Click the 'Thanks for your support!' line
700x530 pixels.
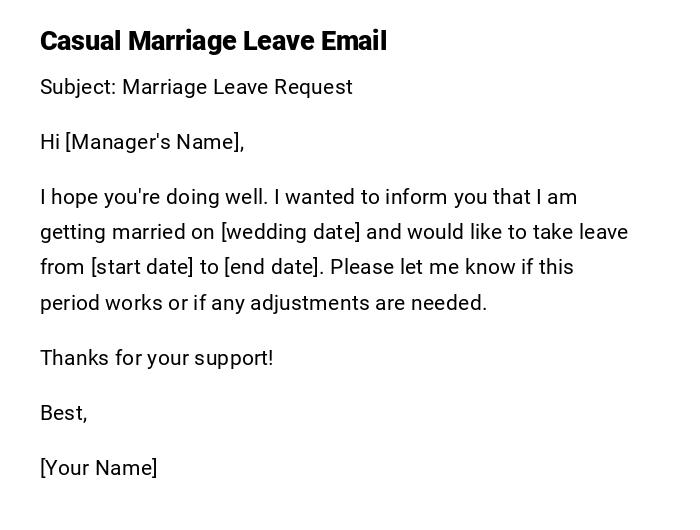tap(156, 358)
